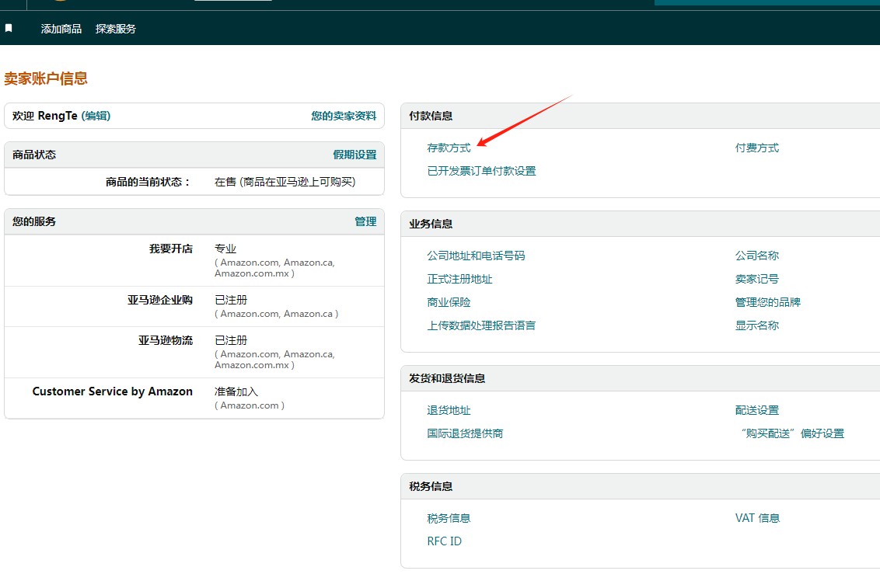Image resolution: width=880 pixels, height=588 pixels.
Task: Open RFC ID link
Action: pyautogui.click(x=444, y=541)
